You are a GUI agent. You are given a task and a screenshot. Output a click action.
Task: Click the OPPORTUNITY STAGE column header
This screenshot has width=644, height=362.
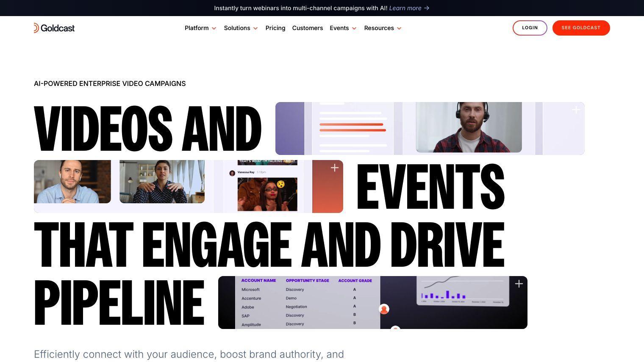pos(308,280)
